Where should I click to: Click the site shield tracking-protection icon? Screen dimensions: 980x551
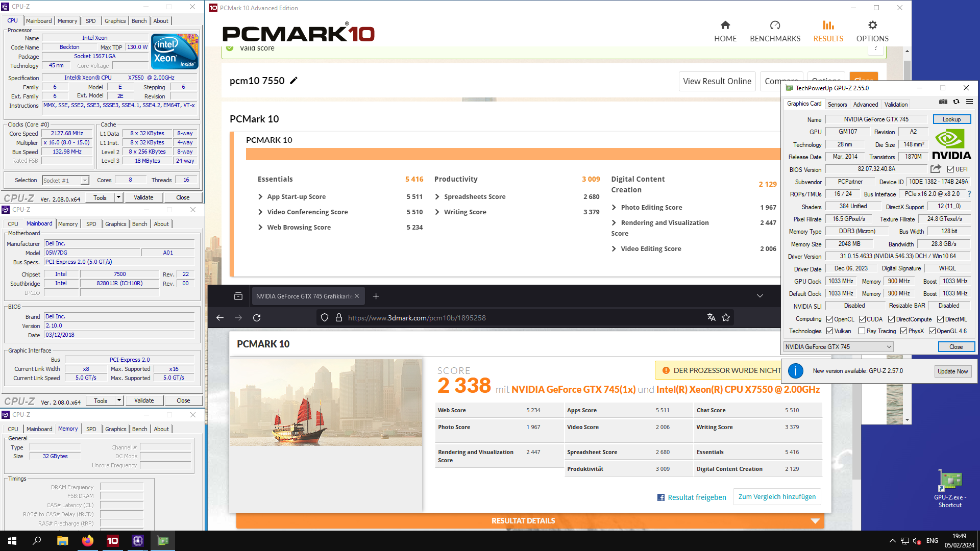coord(325,317)
